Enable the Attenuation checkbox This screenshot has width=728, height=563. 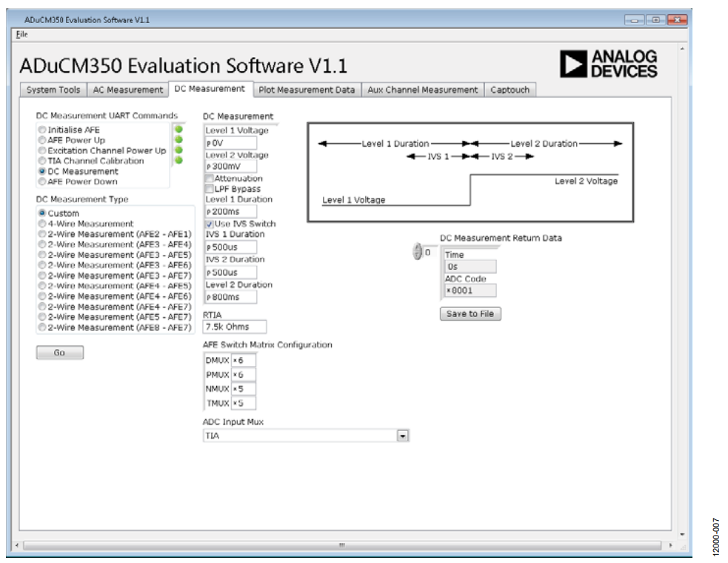tap(210, 179)
